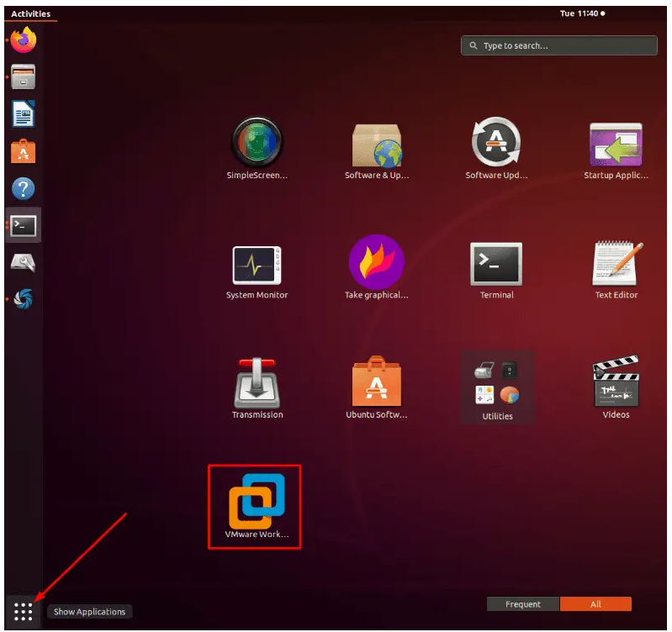Launch SimpleScreenRecorder app
The image size is (672, 632).
point(257,148)
